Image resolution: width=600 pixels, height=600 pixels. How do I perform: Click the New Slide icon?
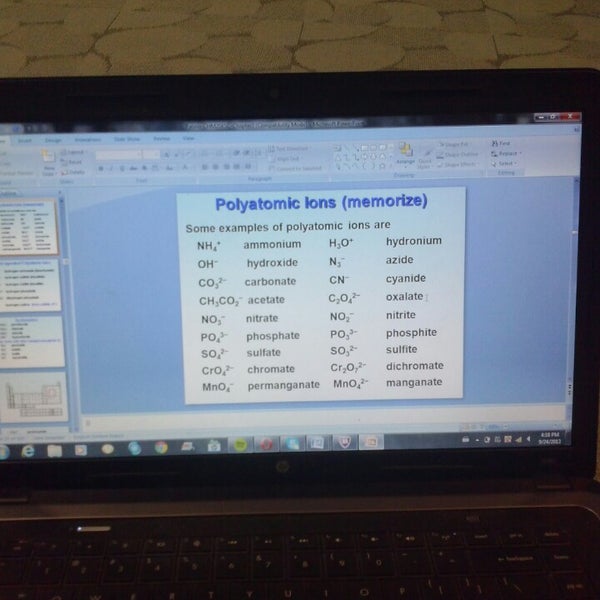point(46,160)
